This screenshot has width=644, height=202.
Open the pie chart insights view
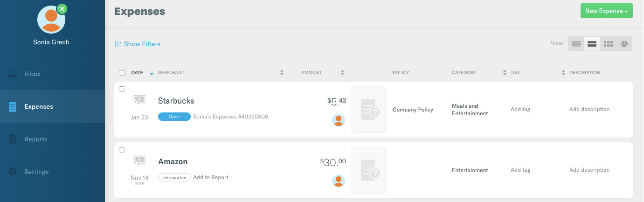click(624, 44)
